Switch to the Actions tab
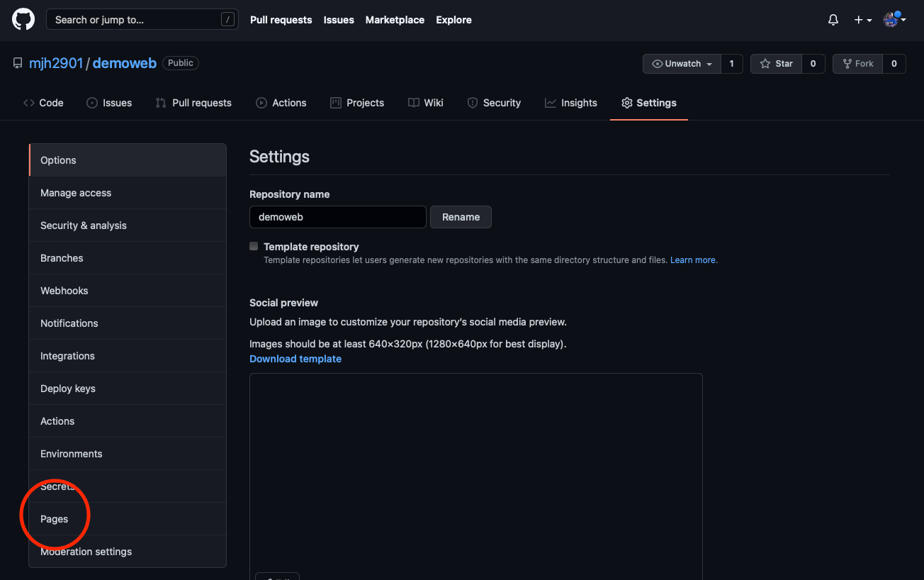This screenshot has height=580, width=924. (281, 103)
